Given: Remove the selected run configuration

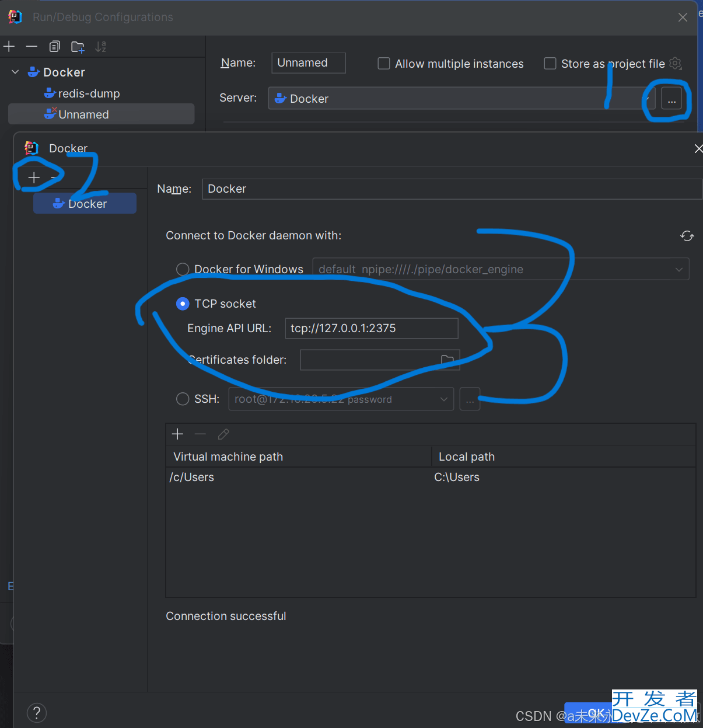Looking at the screenshot, I should pos(32,47).
